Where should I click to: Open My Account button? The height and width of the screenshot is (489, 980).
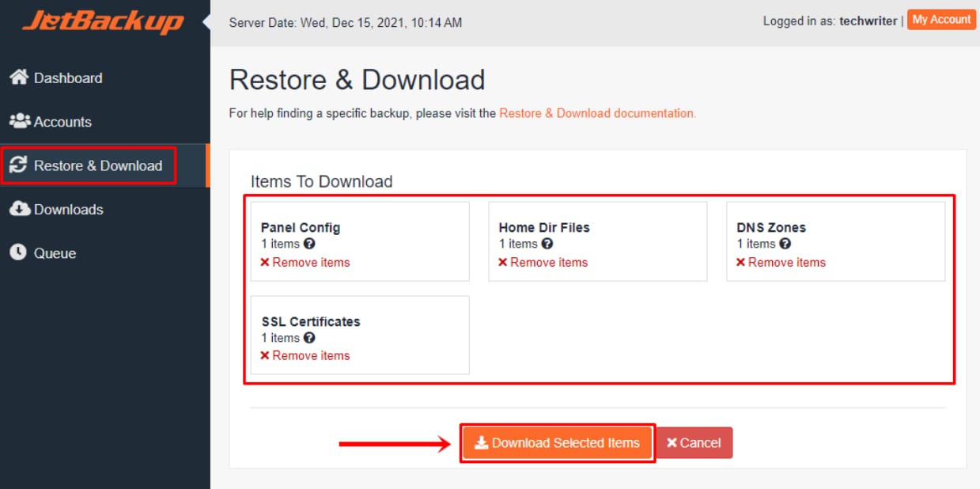point(941,20)
